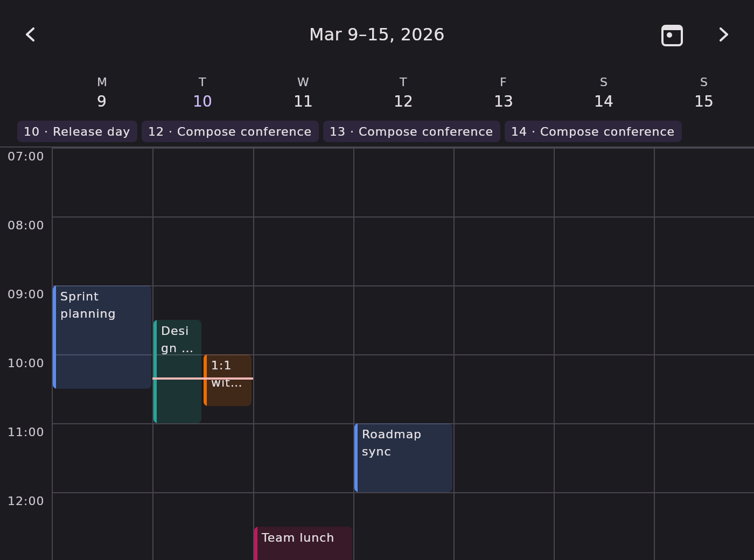This screenshot has height=560, width=754.
Task: Select Monday 9 day header
Action: click(102, 93)
